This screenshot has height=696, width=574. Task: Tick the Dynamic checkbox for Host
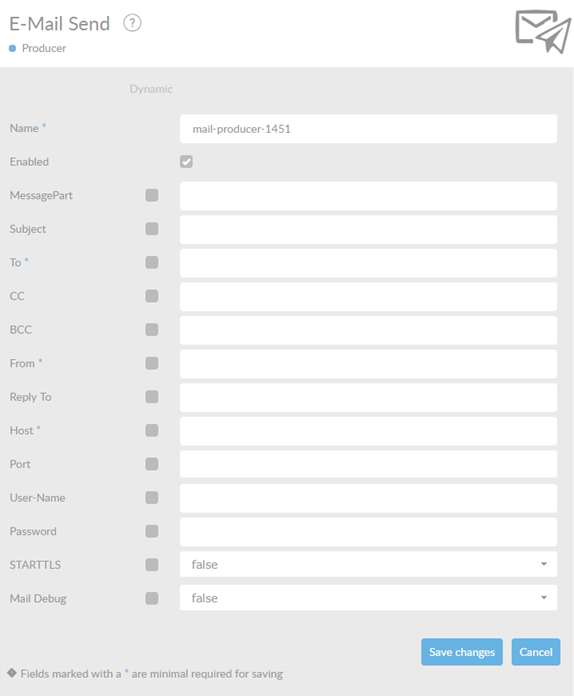pyautogui.click(x=152, y=431)
